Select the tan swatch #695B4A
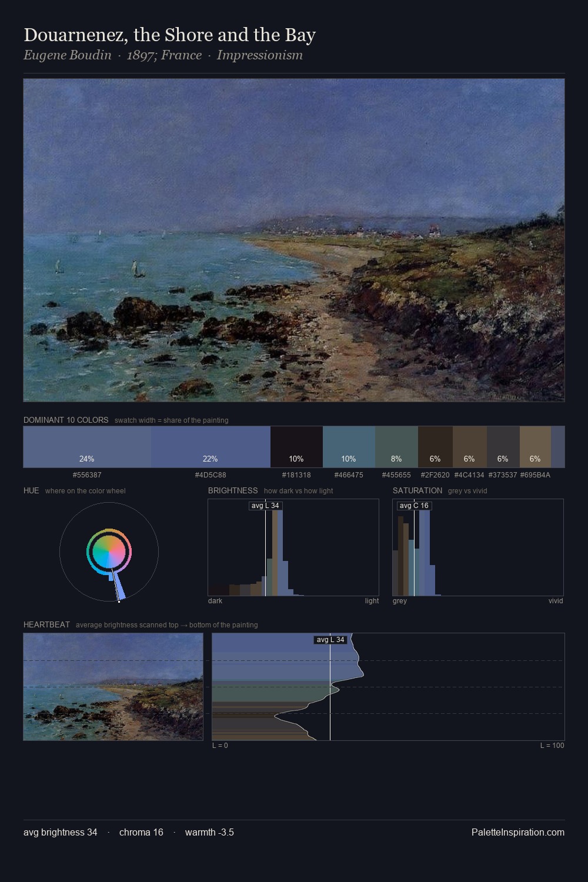Image resolution: width=588 pixels, height=882 pixels. click(535, 447)
